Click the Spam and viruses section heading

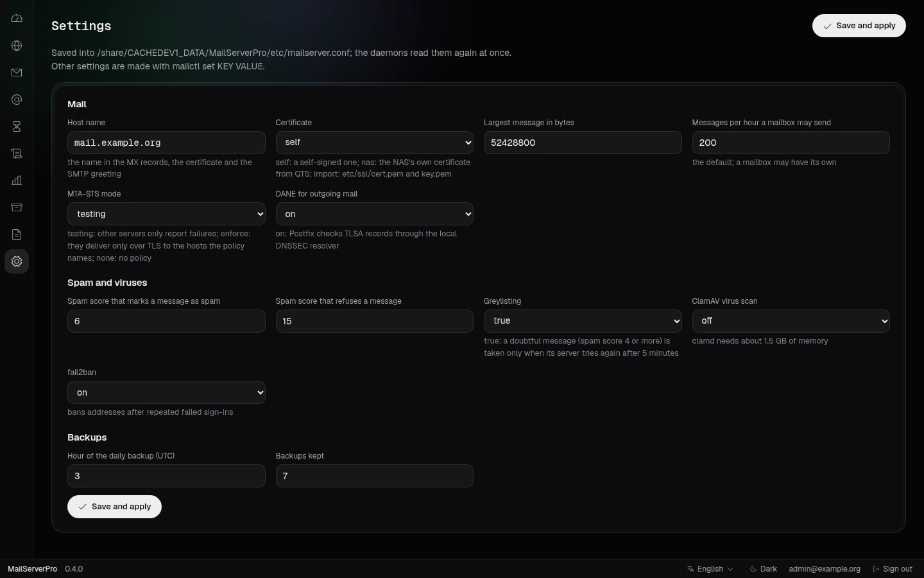click(x=107, y=283)
